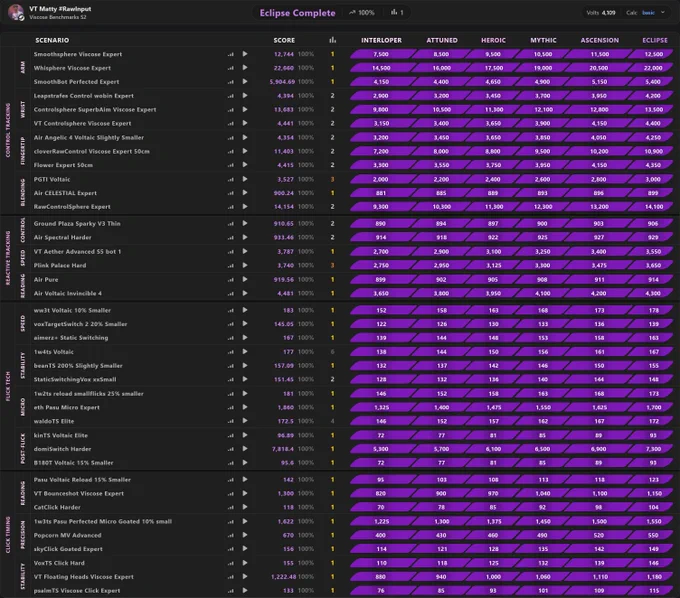
Task: Play VT Bounceshot Viscose Expert scenario
Action: [x=245, y=493]
